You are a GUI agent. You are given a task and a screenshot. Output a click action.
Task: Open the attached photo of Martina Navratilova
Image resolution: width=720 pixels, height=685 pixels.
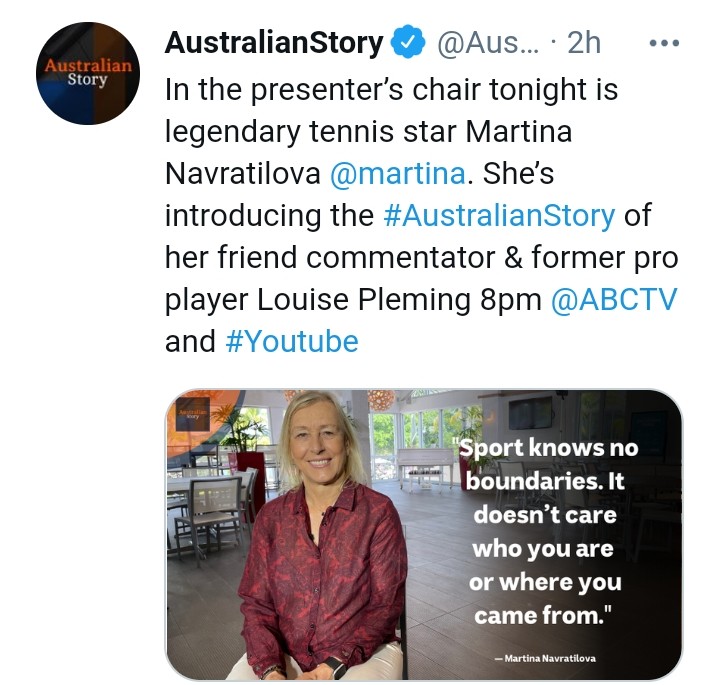(423, 535)
